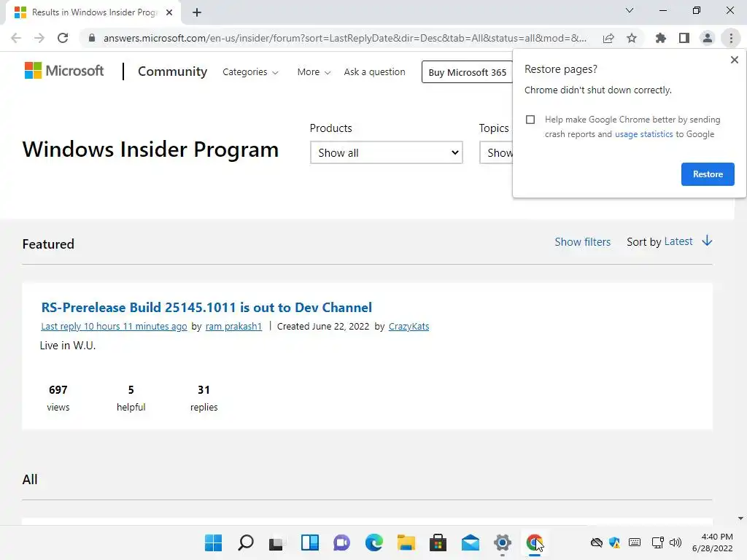The image size is (747, 560).
Task: Restore the previous Chrome pages
Action: pos(708,174)
